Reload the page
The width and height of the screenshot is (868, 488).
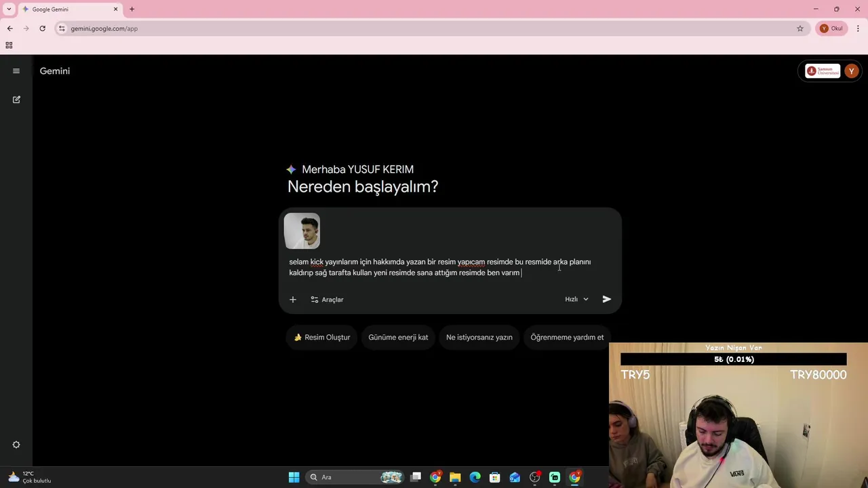42,28
